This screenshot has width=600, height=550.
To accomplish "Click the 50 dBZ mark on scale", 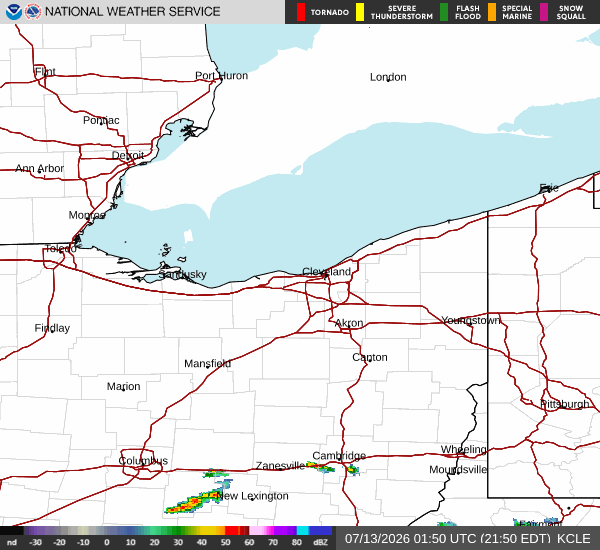I will 225,542.
